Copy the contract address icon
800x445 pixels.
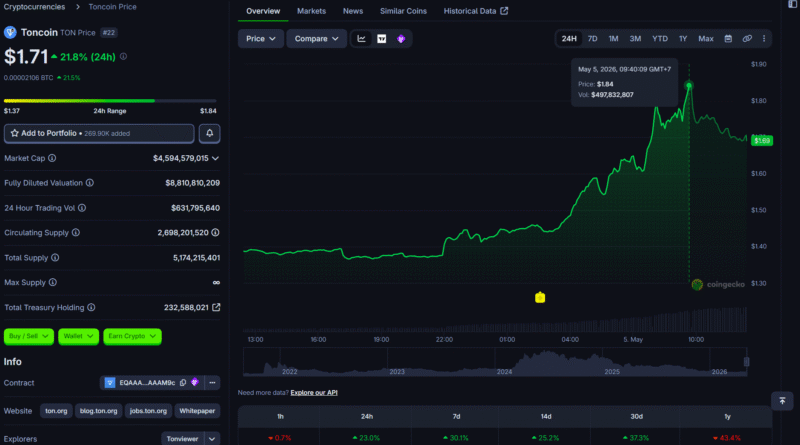click(183, 382)
